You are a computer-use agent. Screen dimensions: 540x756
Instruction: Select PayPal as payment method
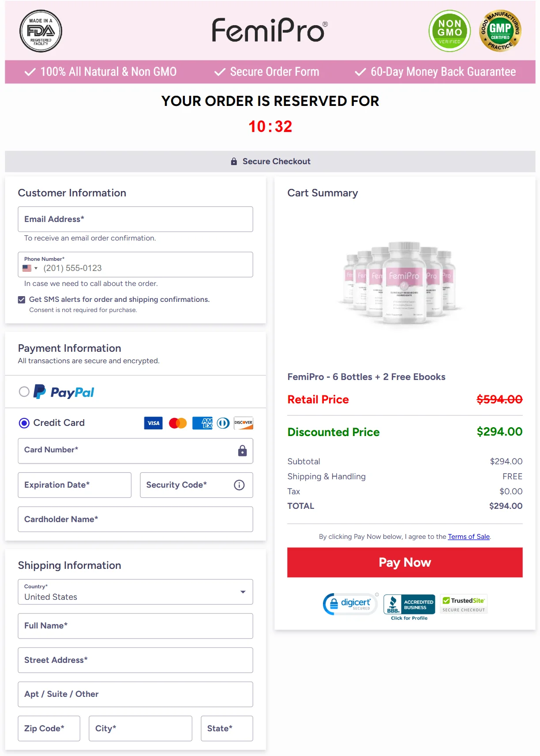24,391
